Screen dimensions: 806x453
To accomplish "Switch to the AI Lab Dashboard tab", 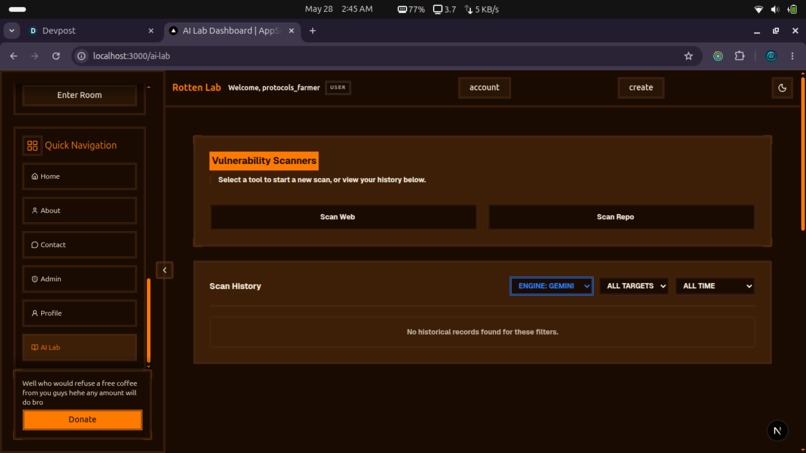I will pyautogui.click(x=231, y=31).
